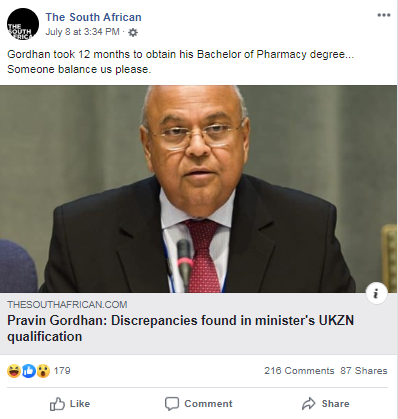Share this post via Share button
This screenshot has width=398, height=419.
click(326, 404)
